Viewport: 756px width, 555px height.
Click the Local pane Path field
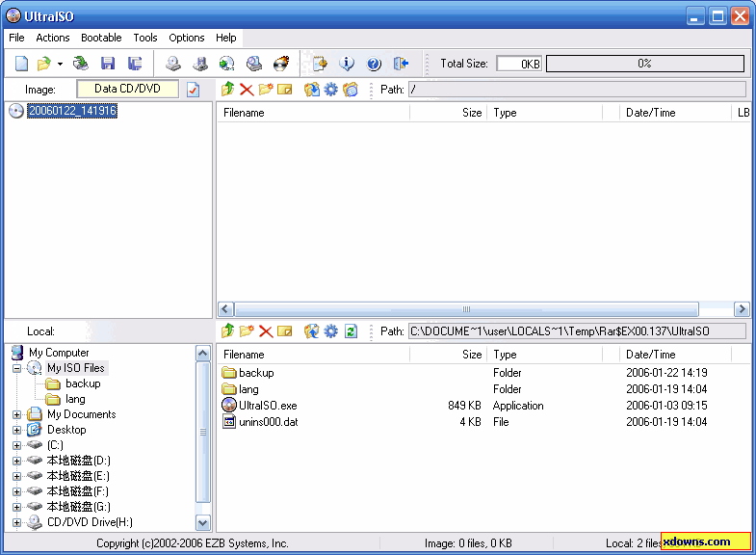(x=577, y=331)
